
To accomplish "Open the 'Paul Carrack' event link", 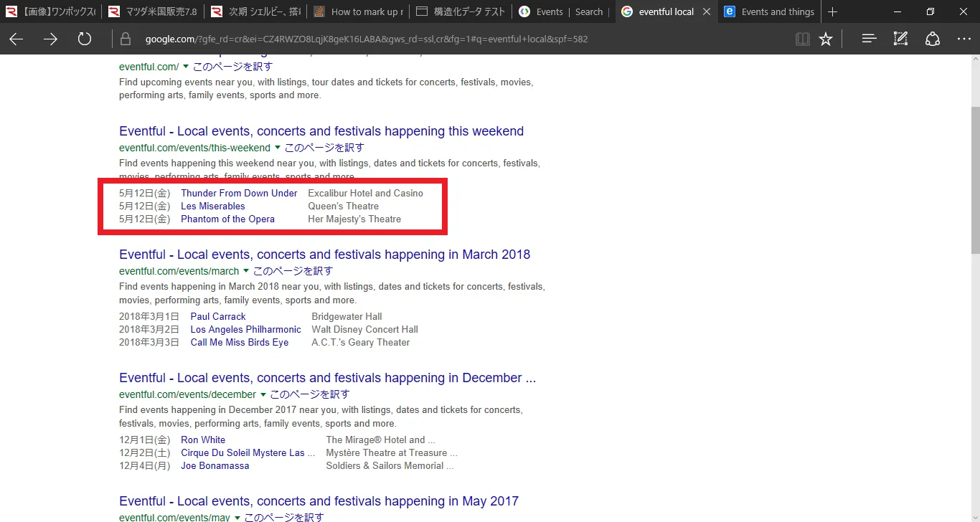I will (x=218, y=316).
